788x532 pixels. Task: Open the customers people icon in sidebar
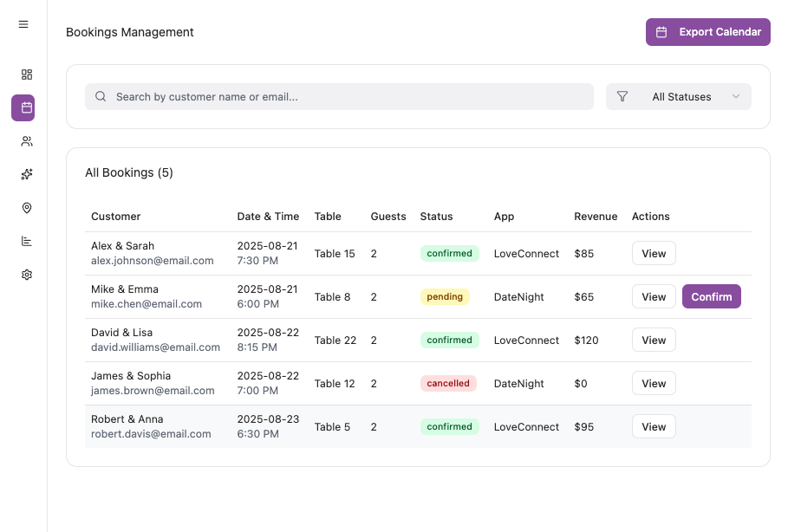click(x=27, y=141)
